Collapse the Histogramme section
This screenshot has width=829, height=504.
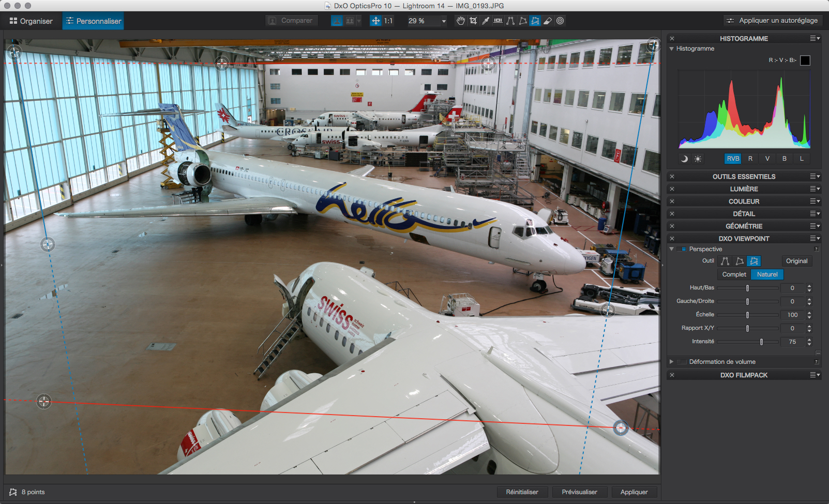[x=671, y=49]
